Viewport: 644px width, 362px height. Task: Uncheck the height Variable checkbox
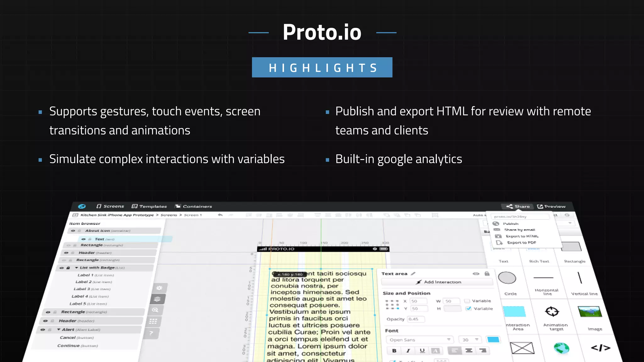pyautogui.click(x=469, y=309)
